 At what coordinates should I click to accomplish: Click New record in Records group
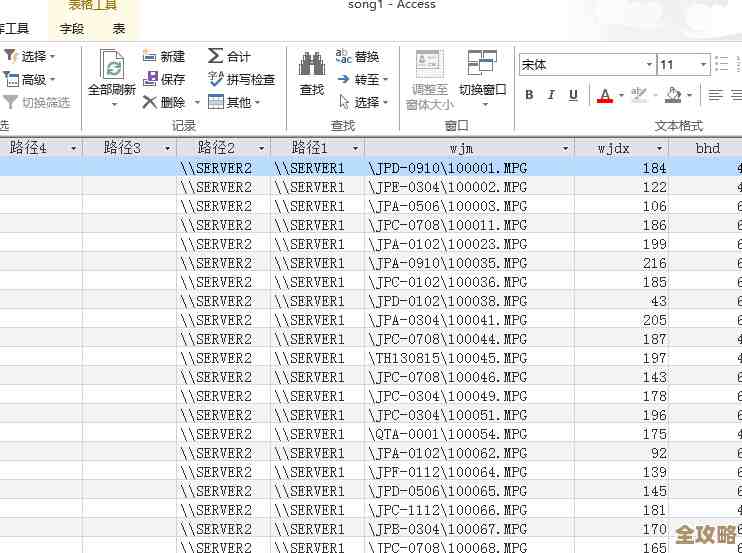click(164, 57)
